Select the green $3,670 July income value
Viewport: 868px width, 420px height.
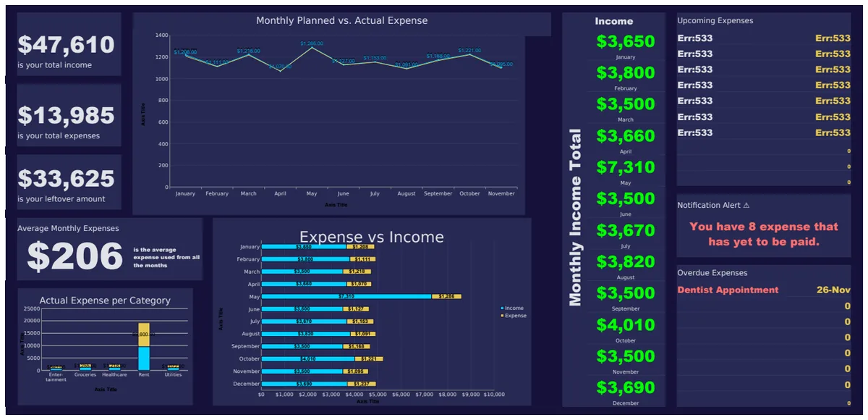[x=626, y=230]
